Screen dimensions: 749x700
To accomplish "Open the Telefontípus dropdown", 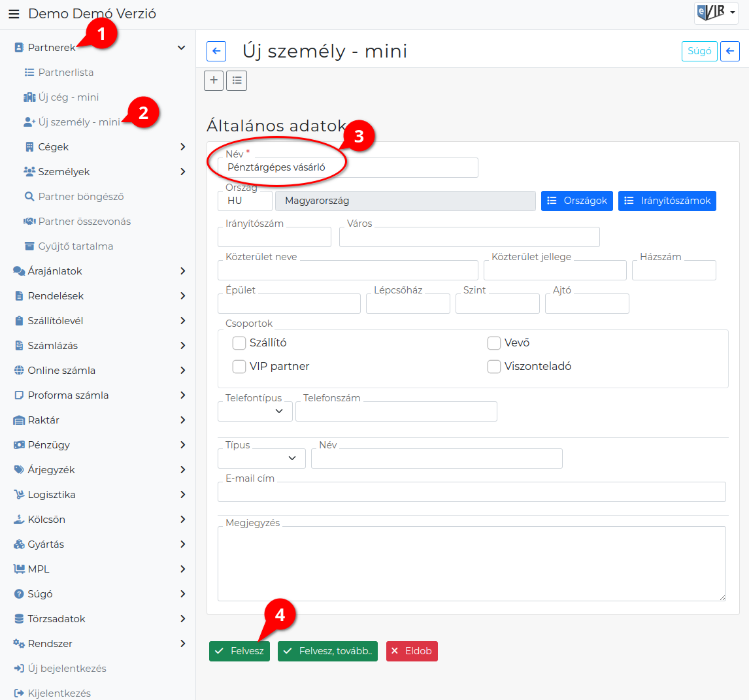I will pyautogui.click(x=255, y=411).
